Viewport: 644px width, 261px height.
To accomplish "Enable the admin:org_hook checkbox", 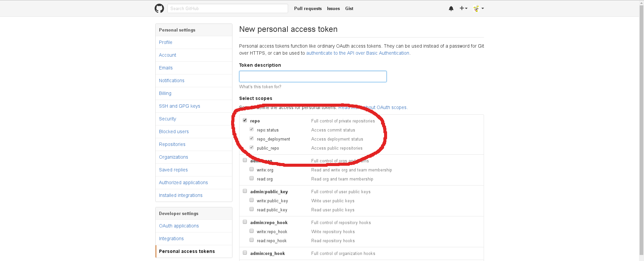I will pos(245,253).
